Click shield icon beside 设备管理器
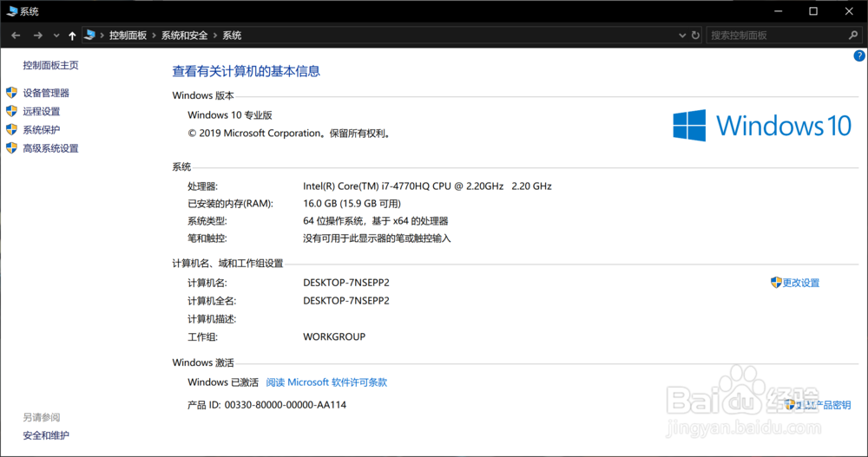Image resolution: width=868 pixels, height=457 pixels. point(11,93)
